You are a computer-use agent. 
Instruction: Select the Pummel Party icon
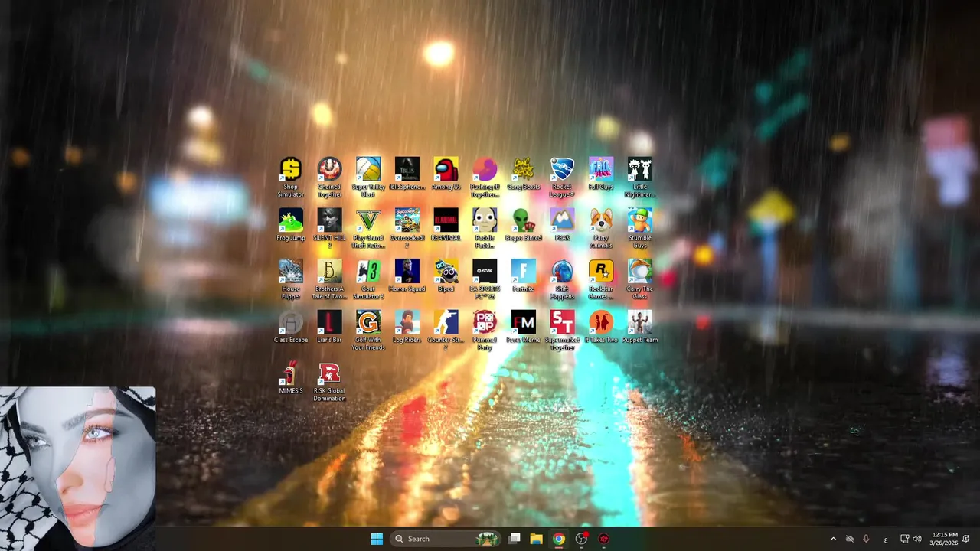(x=485, y=322)
